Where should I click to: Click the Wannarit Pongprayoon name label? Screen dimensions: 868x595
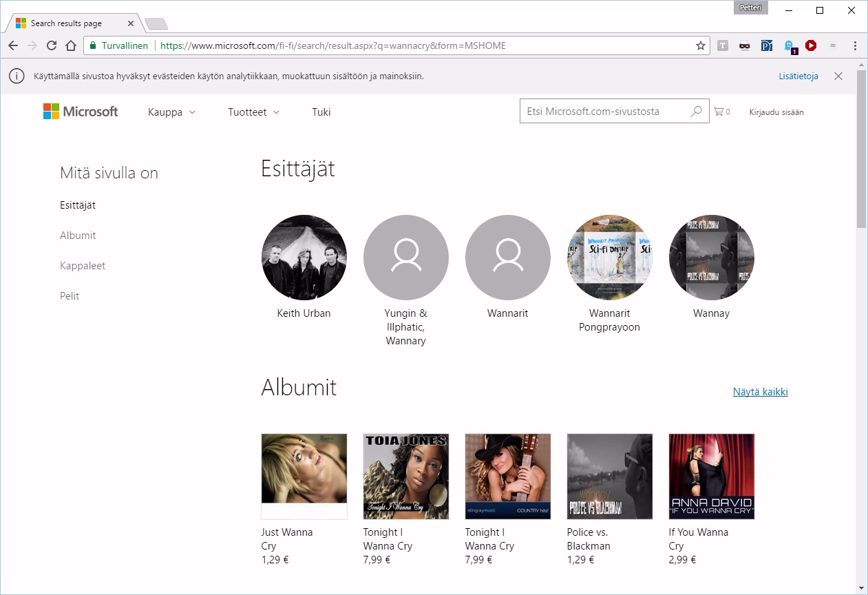[610, 320]
